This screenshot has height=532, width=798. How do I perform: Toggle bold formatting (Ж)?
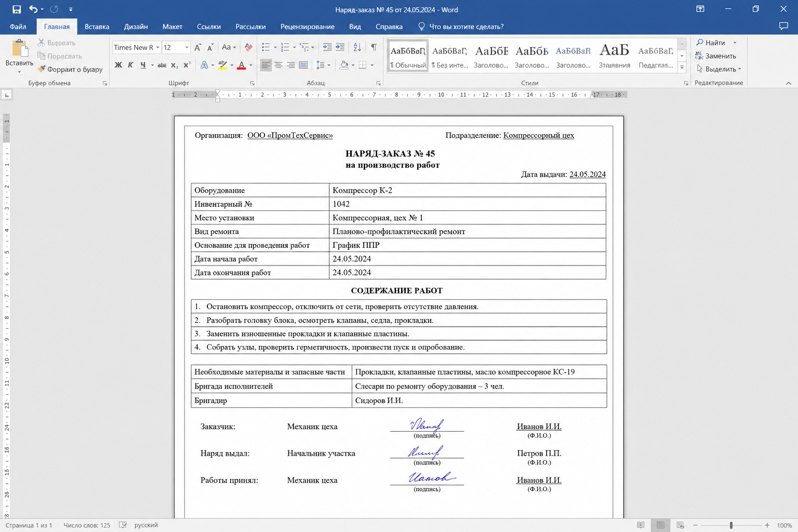118,65
